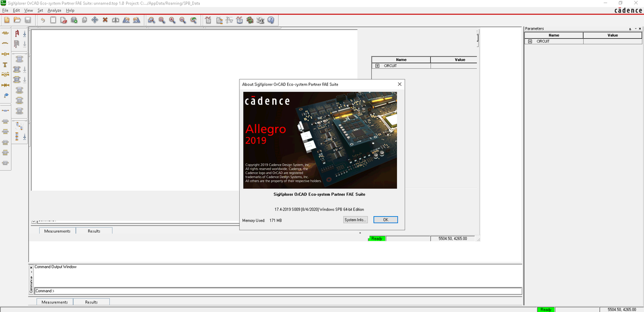
Task: Click the Save floppy disk icon
Action: (28, 20)
